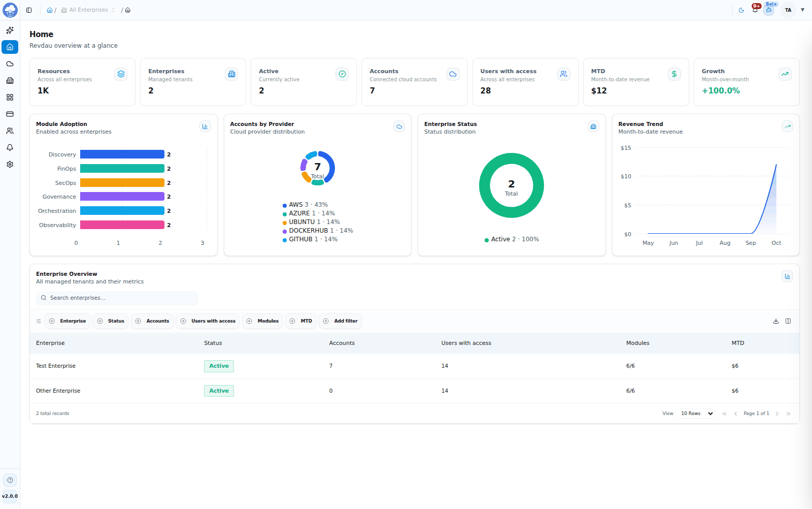812x509 pixels.
Task: Toggle the sidebar panel icon
Action: click(x=29, y=10)
